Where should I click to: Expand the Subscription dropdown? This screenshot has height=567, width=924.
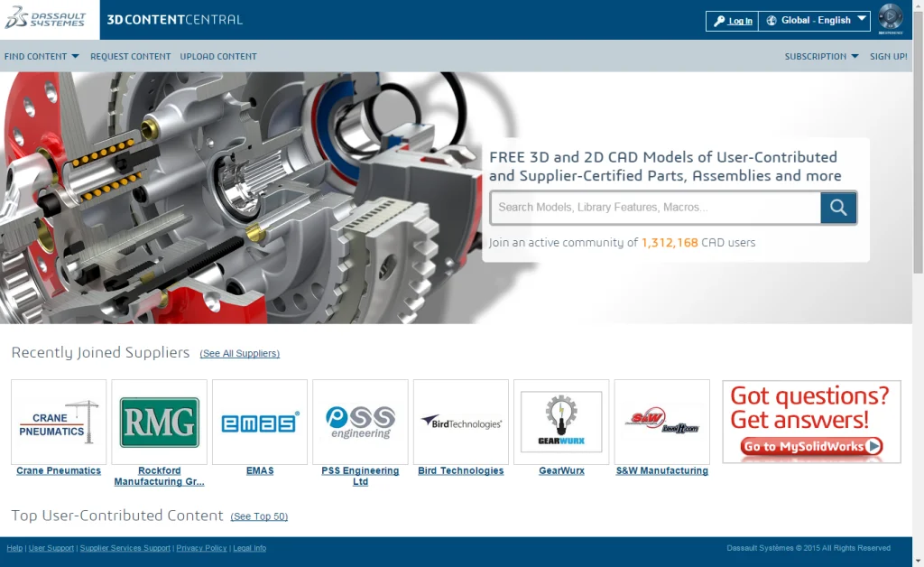click(x=821, y=56)
